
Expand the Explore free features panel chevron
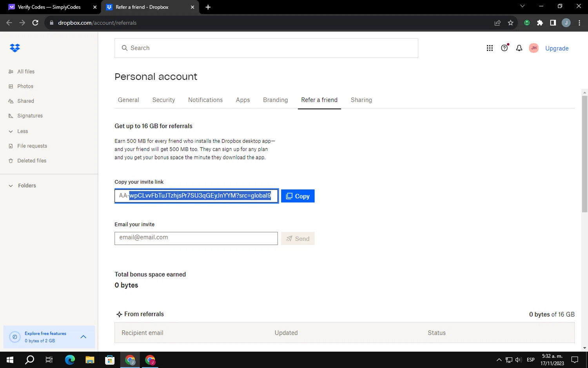[x=83, y=337]
